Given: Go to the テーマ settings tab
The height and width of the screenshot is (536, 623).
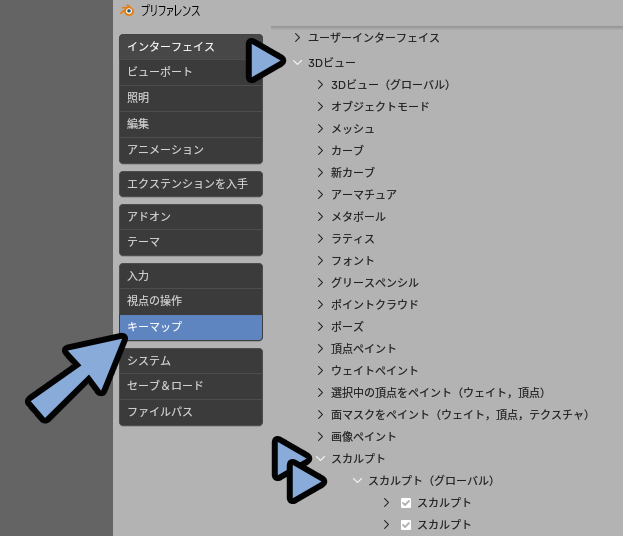Looking at the screenshot, I should point(190,242).
